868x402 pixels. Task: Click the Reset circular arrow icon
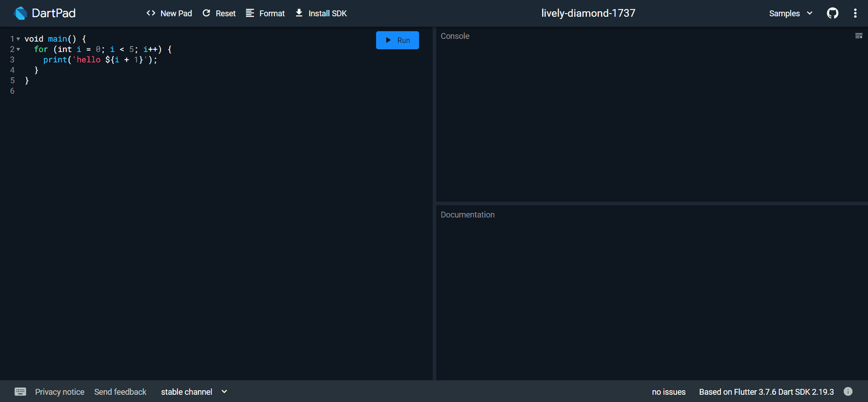pos(206,13)
